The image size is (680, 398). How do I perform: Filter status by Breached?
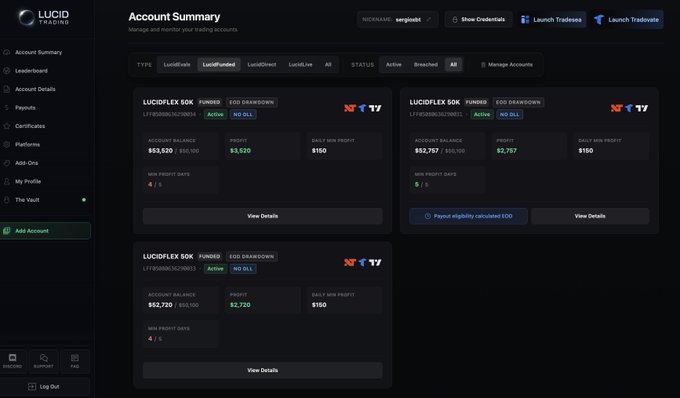pos(426,65)
